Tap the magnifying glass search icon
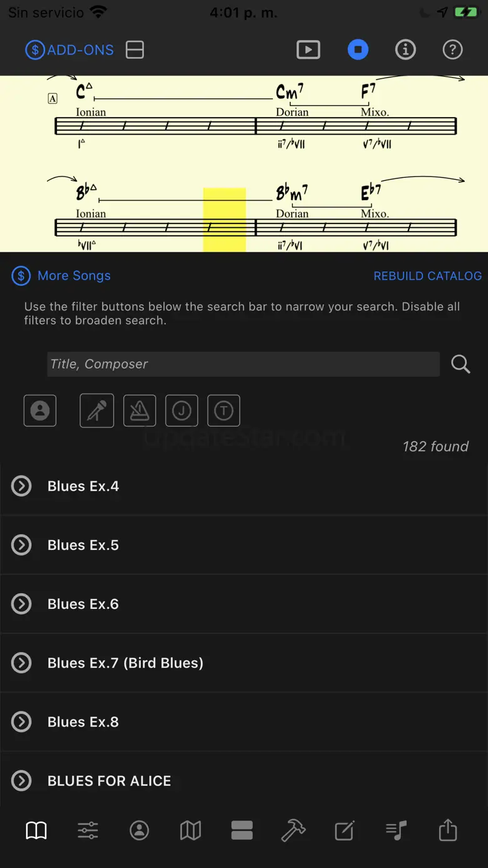 pyautogui.click(x=460, y=364)
